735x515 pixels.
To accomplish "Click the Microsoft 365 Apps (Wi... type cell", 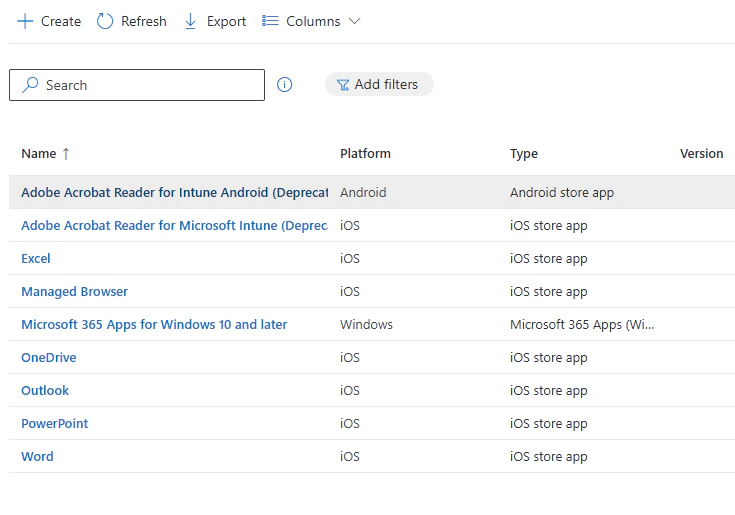I will pos(582,324).
